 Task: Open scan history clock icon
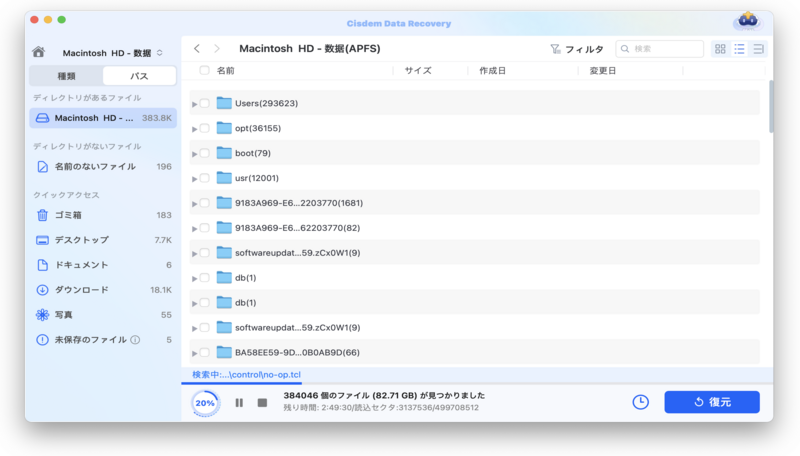640,402
